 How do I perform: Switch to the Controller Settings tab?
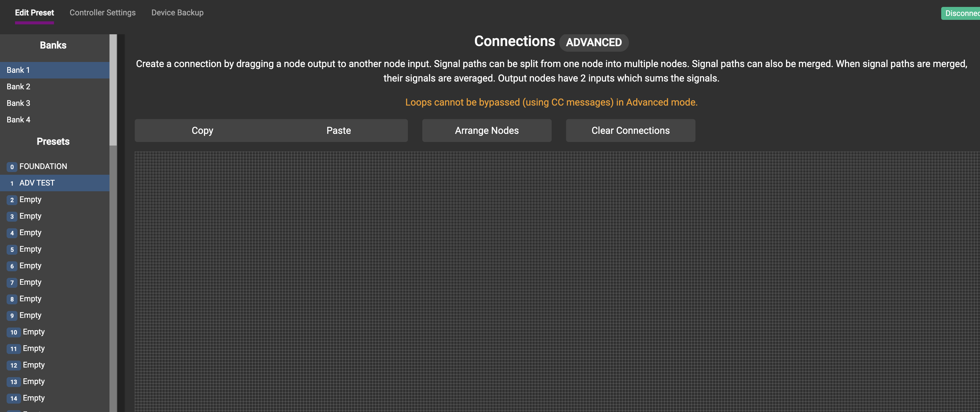pos(102,13)
